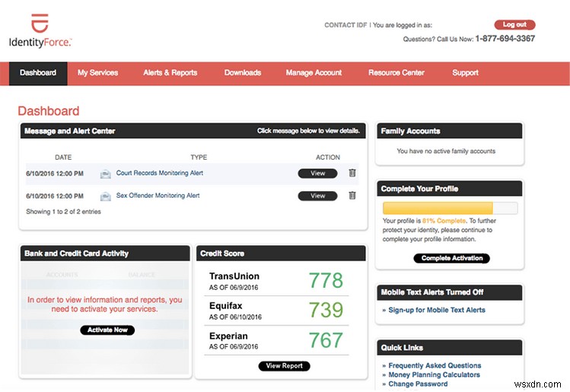Click the Equifax score 739
The image size is (570, 392).
326,310
